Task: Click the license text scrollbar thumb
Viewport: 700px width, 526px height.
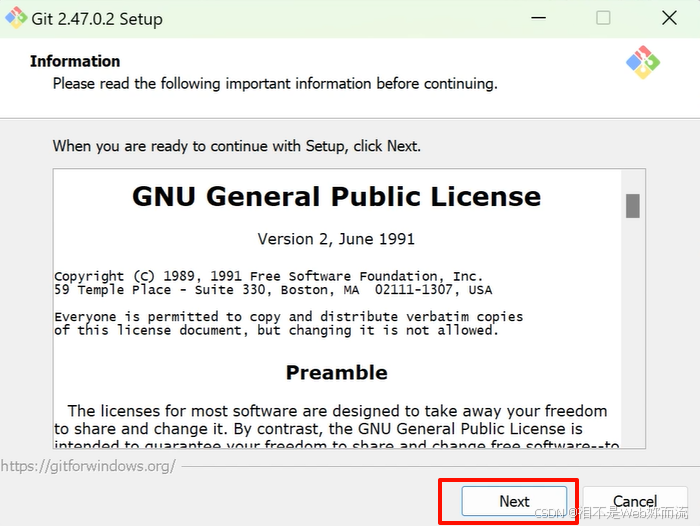Action: pyautogui.click(x=633, y=206)
